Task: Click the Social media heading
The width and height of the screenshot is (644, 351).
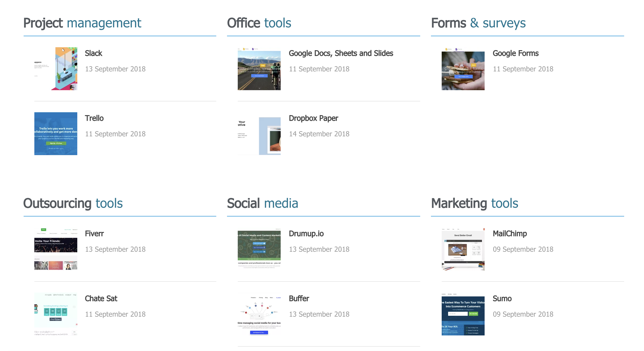Action: 262,203
